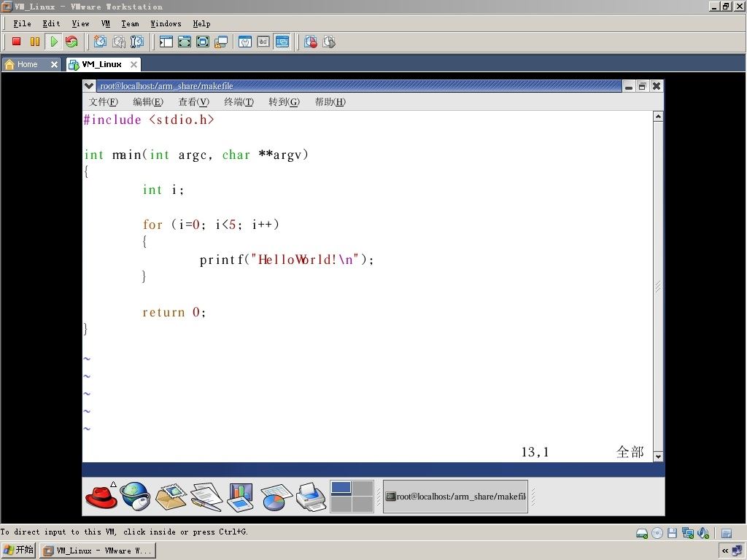The width and height of the screenshot is (747, 560).
Task: Click the Unity/multi-window toolbar icon
Action: 221,42
